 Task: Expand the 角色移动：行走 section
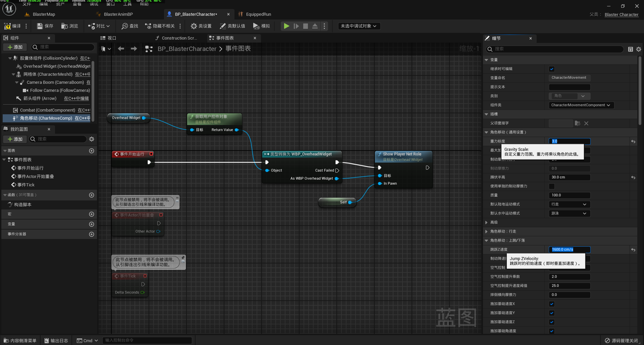(487, 231)
